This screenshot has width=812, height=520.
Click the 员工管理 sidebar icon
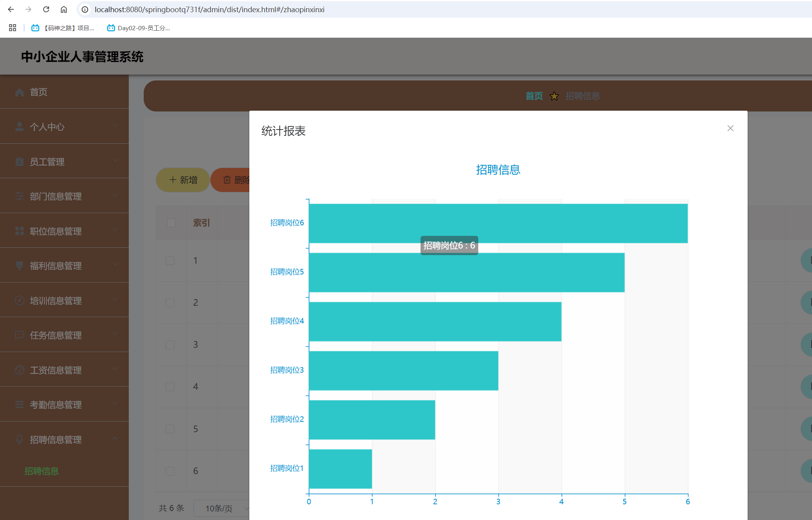tap(19, 162)
